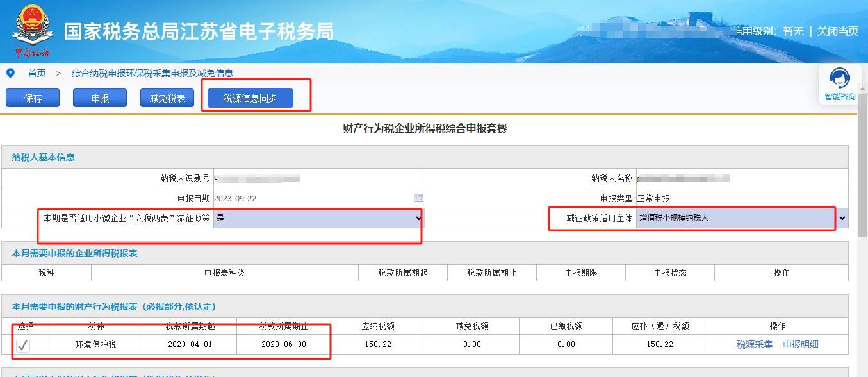The width and height of the screenshot is (868, 377).
Task: Toggle the 环境保护税 row checkbox
Action: pyautogui.click(x=23, y=345)
